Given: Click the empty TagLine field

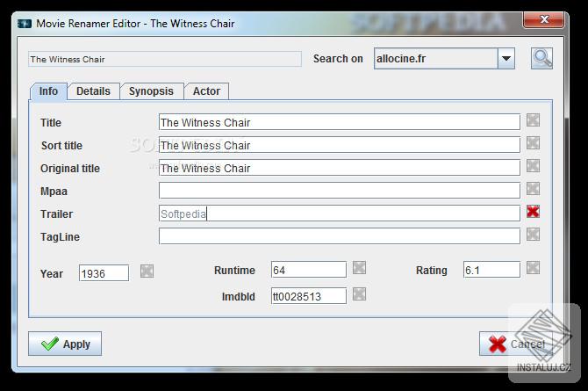Looking at the screenshot, I should [340, 236].
